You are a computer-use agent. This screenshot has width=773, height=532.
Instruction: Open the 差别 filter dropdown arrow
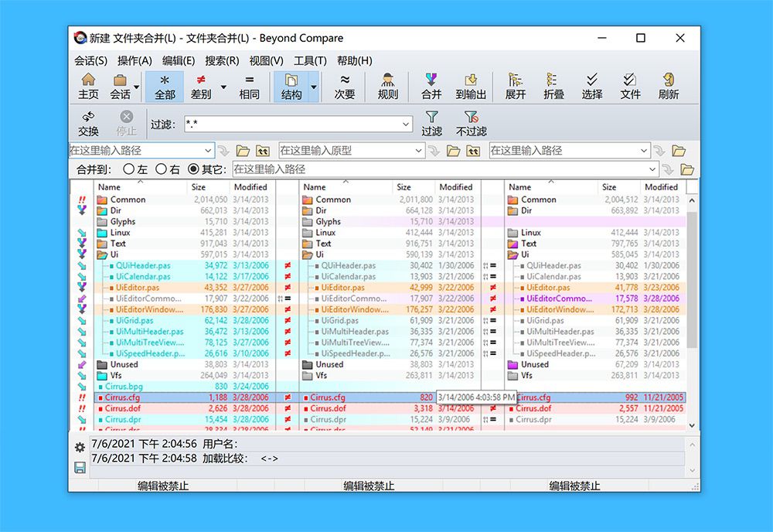[223, 87]
